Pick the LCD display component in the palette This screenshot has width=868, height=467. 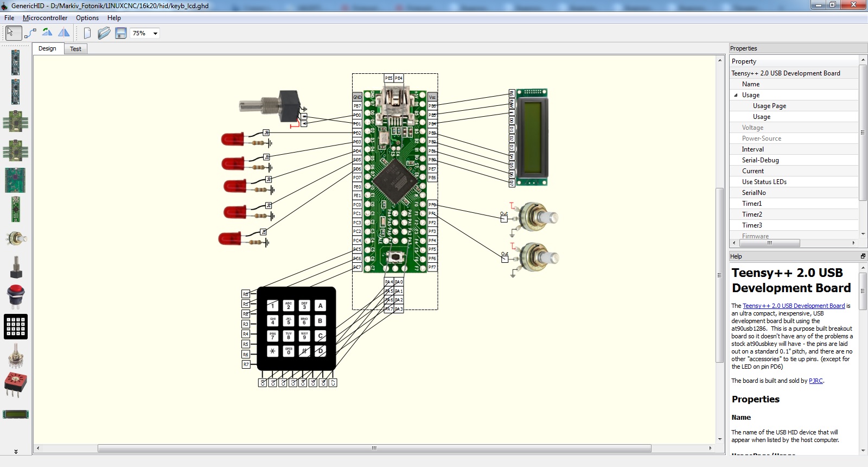click(x=16, y=414)
